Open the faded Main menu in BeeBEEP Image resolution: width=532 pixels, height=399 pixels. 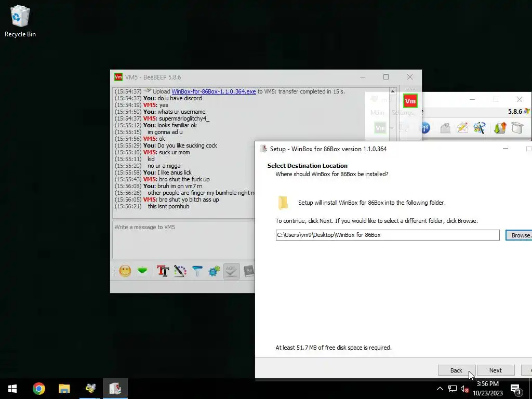(377, 112)
